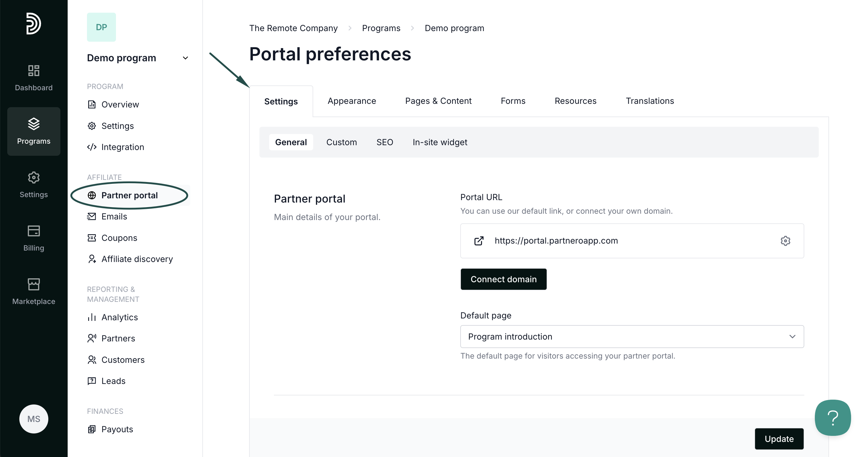This screenshot has width=868, height=457.
Task: Select the SEO sub-tab
Action: pyautogui.click(x=384, y=142)
